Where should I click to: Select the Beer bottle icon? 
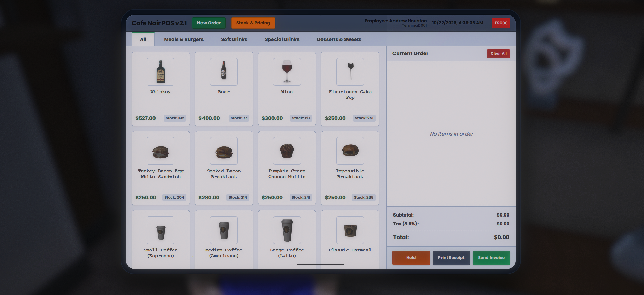[224, 72]
